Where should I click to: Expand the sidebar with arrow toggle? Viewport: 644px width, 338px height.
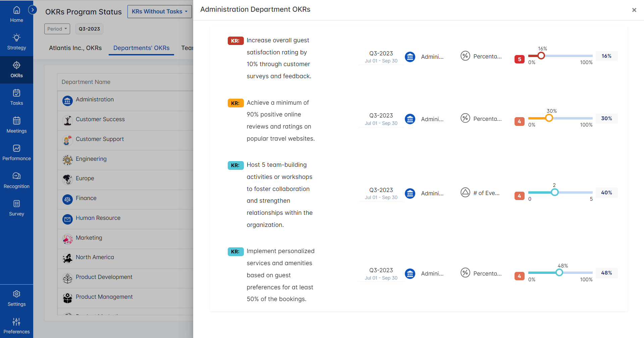(x=33, y=10)
